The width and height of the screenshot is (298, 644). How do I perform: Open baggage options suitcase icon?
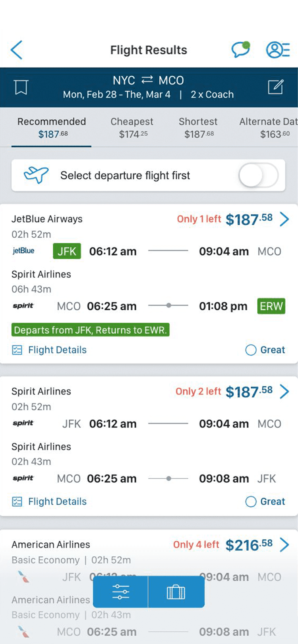176,592
